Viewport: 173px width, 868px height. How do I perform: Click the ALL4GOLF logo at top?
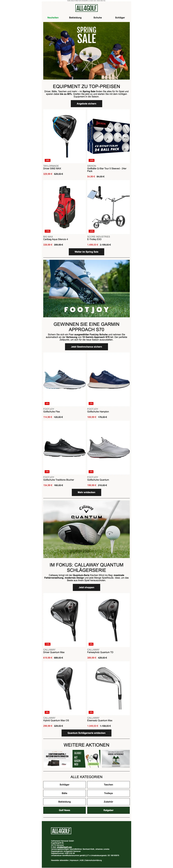click(86, 8)
